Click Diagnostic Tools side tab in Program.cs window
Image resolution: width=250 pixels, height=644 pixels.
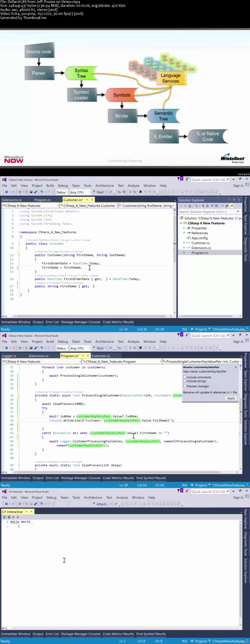[246, 405]
